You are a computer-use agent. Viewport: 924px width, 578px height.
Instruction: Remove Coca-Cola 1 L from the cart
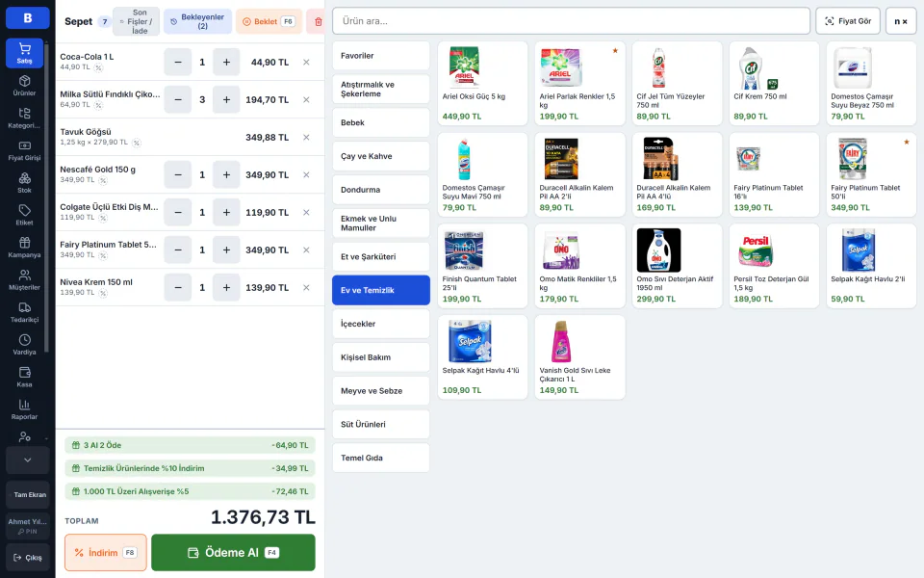pyautogui.click(x=306, y=62)
